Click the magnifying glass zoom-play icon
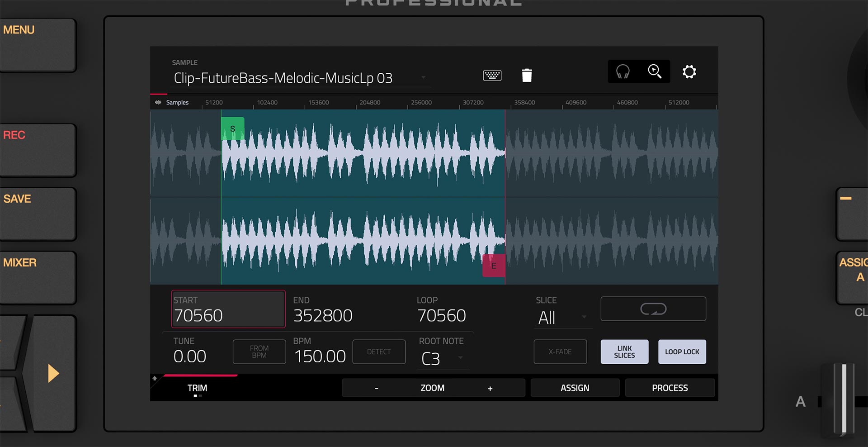868x447 pixels. pyautogui.click(x=654, y=71)
